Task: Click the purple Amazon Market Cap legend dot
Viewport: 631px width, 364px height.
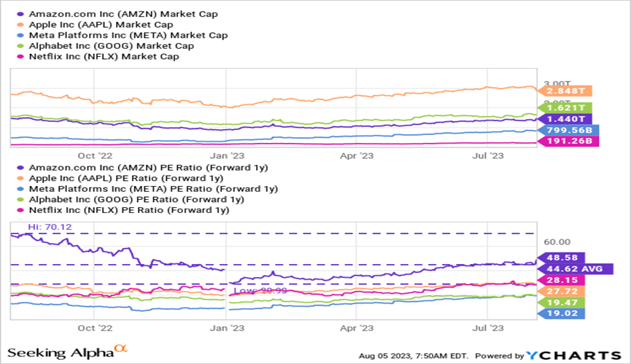Action: click(x=20, y=14)
